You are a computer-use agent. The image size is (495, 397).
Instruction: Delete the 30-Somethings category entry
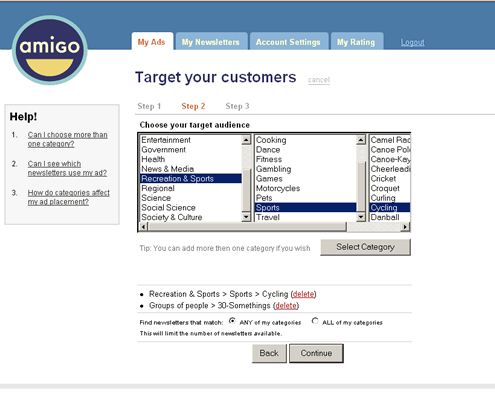[x=286, y=305]
